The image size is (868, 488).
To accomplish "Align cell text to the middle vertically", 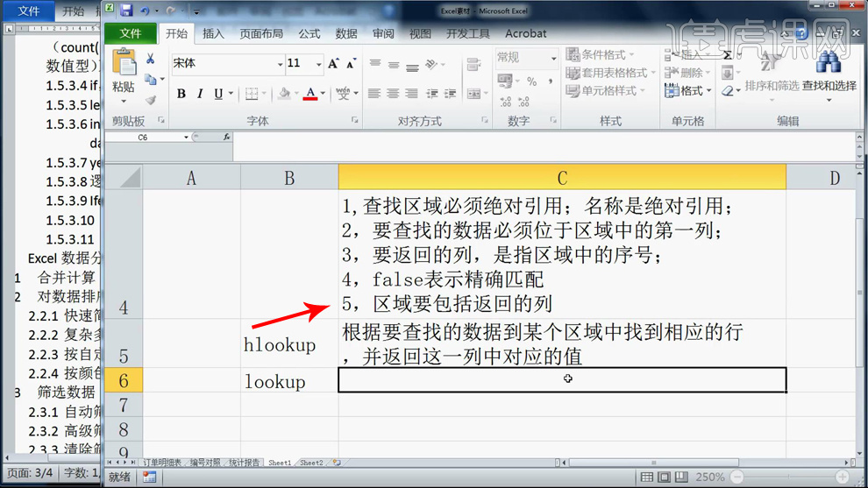I will click(x=394, y=64).
